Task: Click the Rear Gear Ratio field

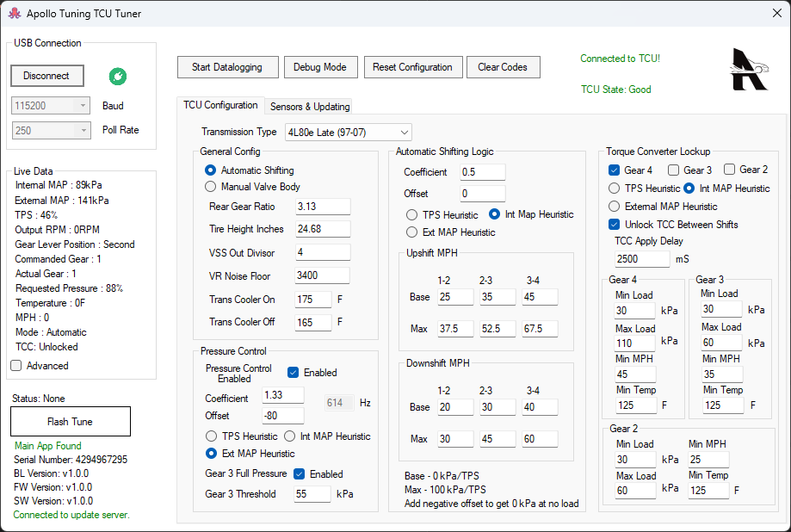Action: click(323, 206)
